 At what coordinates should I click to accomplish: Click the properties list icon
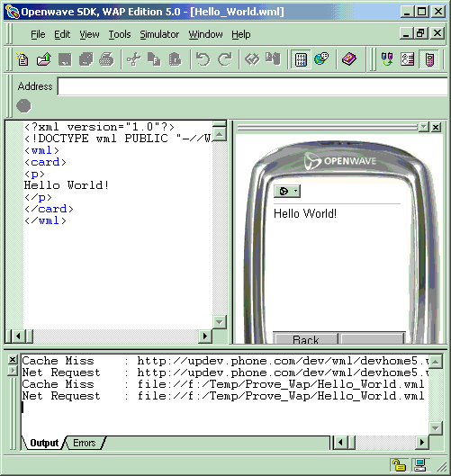pyautogui.click(x=408, y=59)
